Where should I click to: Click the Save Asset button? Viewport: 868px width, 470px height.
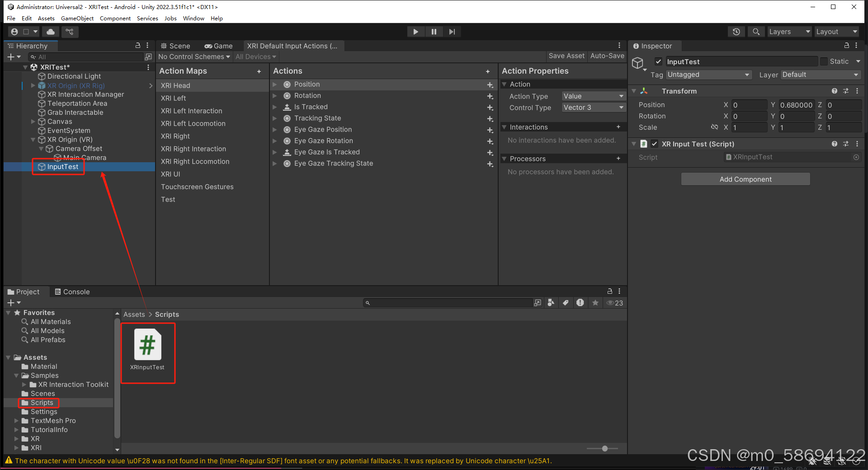566,56
